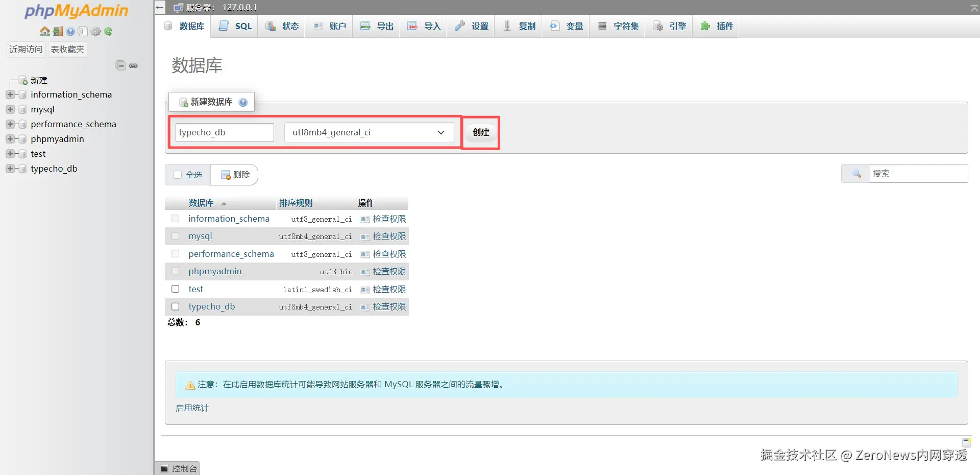This screenshot has width=980, height=475.
Task: Click phpmyadmin database icon in the tree
Action: pyautogui.click(x=22, y=139)
